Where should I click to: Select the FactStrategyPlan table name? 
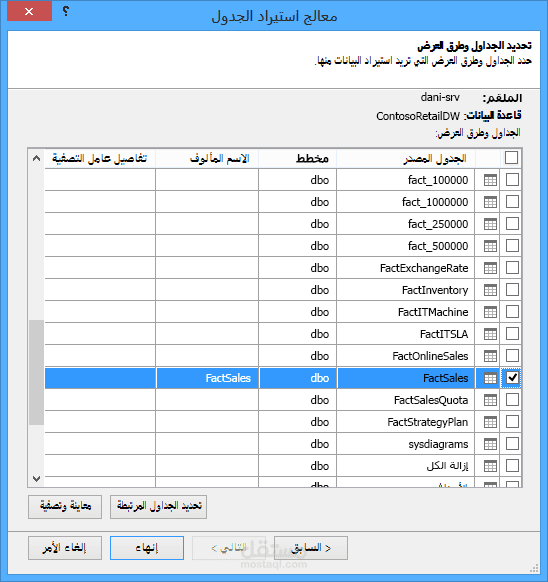pos(428,422)
